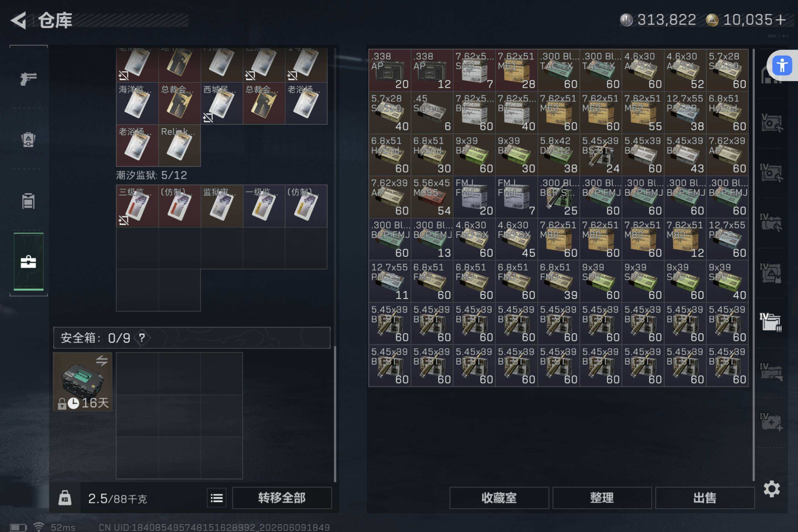Select the 6.8x51 FMJ stack of 39
798x532 pixels.
click(559, 281)
